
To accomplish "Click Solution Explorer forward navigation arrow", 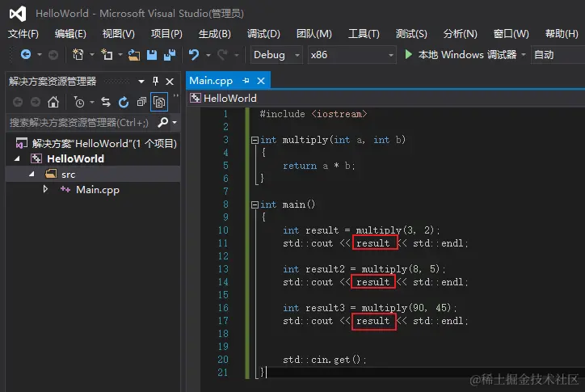I will (36, 102).
